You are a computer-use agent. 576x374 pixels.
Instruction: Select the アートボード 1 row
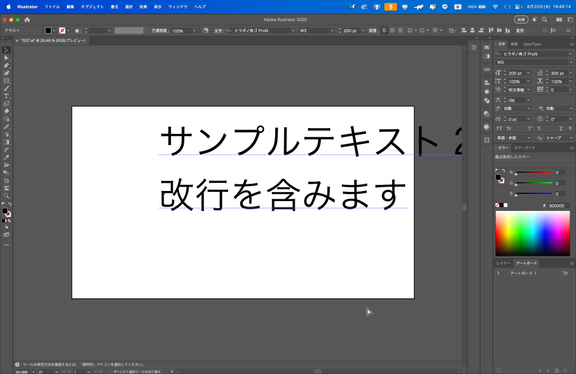534,273
